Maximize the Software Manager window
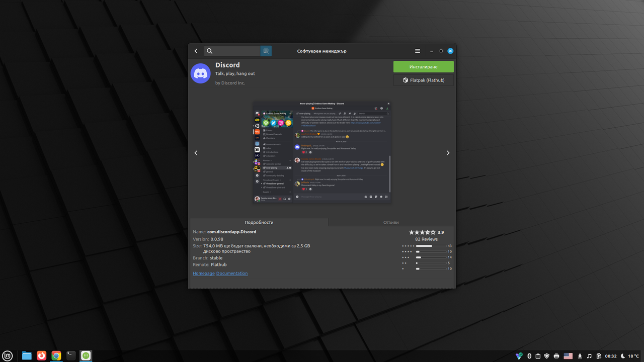644x362 pixels. tap(441, 51)
